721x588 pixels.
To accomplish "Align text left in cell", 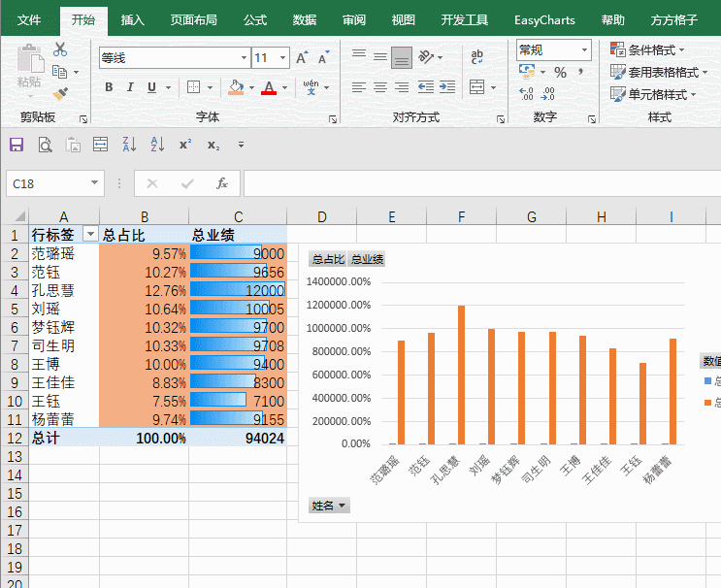I will pos(359,87).
